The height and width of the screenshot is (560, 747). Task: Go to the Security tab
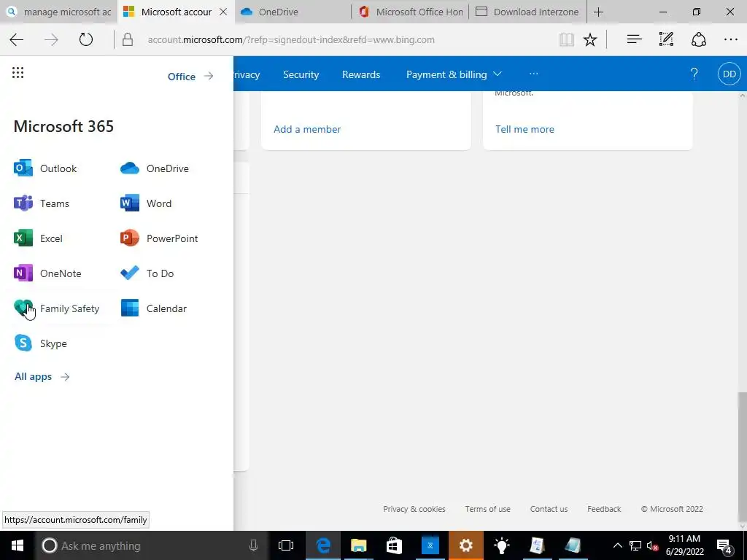click(301, 74)
